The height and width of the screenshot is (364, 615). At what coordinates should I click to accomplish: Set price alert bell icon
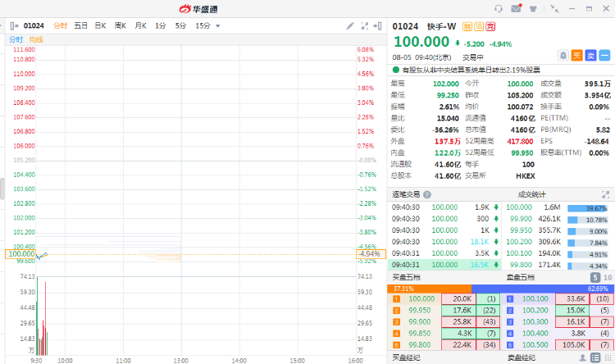click(x=563, y=55)
